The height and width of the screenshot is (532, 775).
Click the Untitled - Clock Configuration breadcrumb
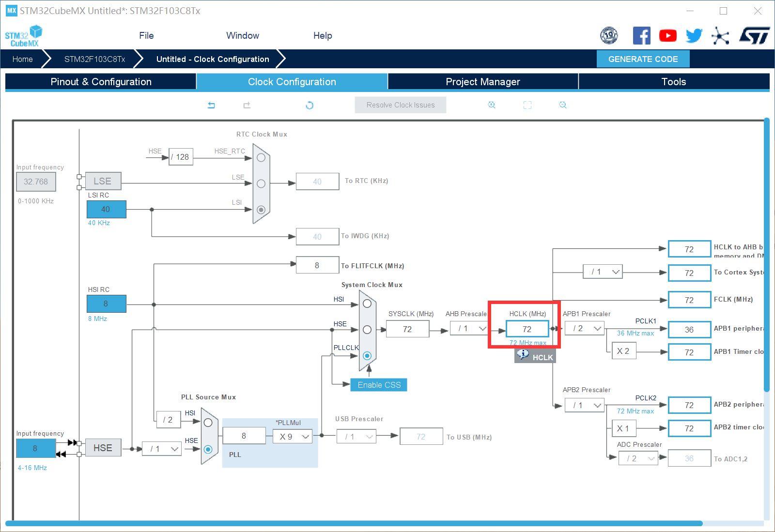[x=213, y=59]
